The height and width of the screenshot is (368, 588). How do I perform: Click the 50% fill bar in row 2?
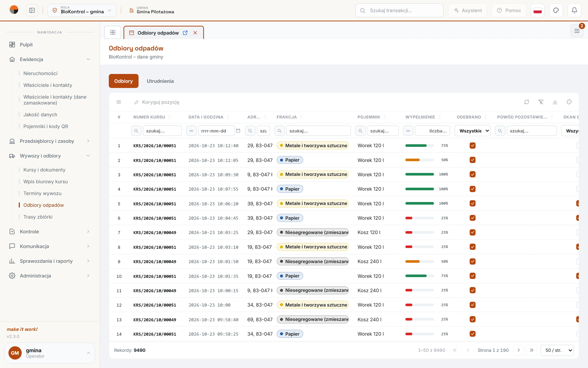click(x=419, y=160)
